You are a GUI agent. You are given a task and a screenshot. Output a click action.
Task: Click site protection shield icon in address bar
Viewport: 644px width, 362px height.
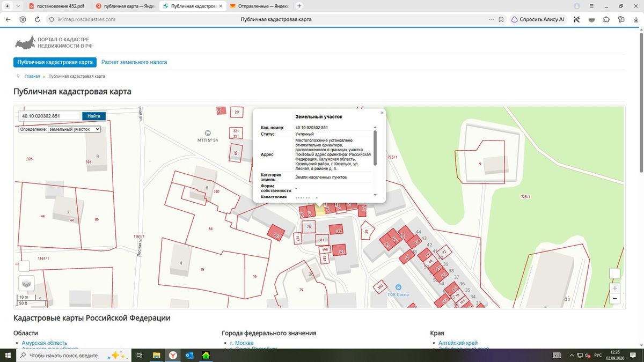click(x=52, y=19)
